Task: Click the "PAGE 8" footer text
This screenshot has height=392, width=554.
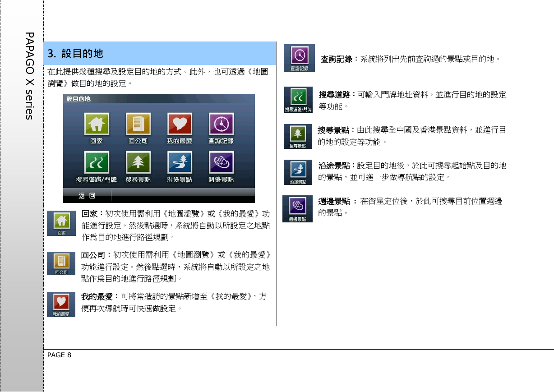Action: 59,355
